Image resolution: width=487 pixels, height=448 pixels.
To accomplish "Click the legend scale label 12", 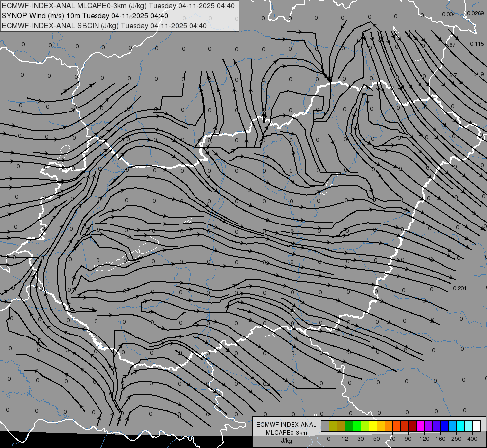I will [x=345, y=439].
